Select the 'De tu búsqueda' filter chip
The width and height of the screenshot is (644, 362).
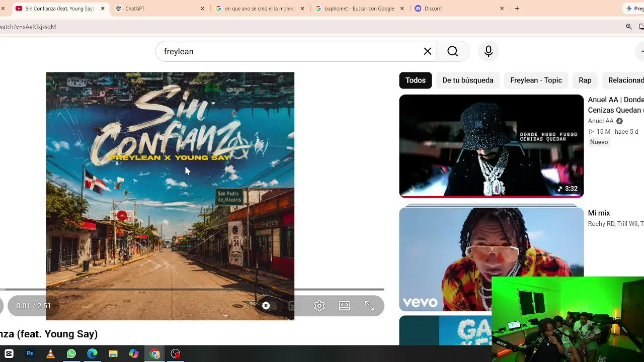pos(468,80)
